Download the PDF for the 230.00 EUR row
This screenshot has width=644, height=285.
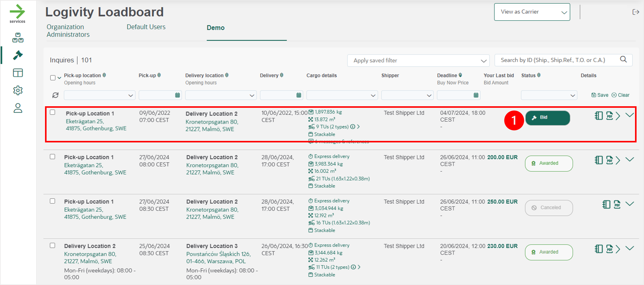(609, 249)
